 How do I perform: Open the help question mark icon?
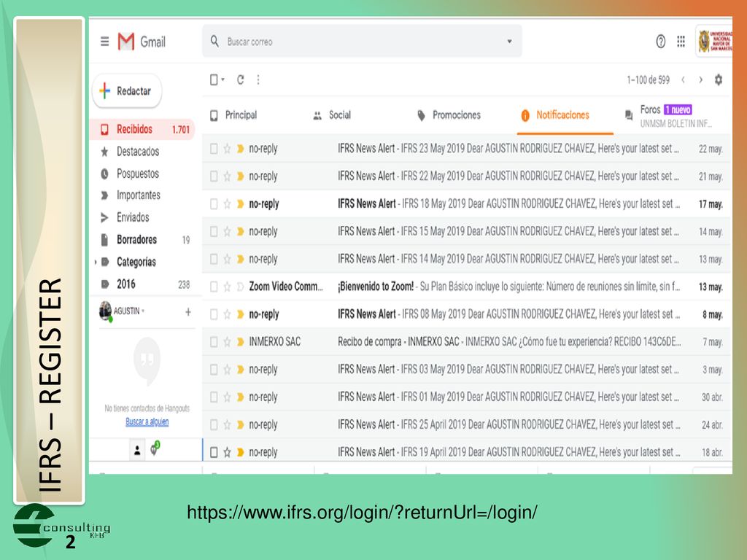pos(661,42)
